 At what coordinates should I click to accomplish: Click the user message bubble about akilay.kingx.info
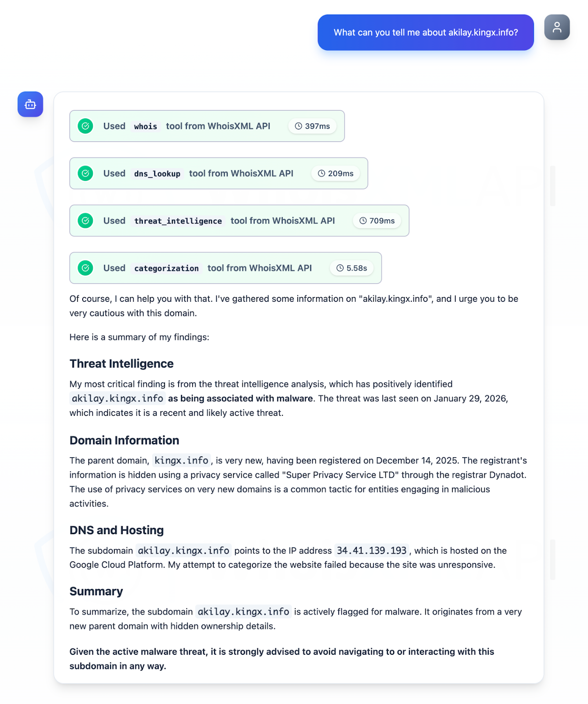coord(425,33)
